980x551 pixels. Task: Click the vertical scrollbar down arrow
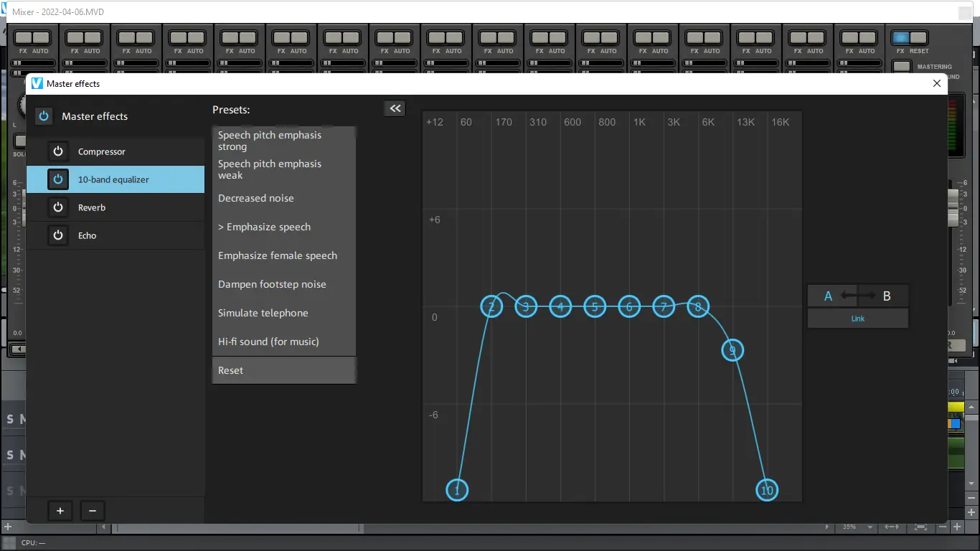coord(972,484)
